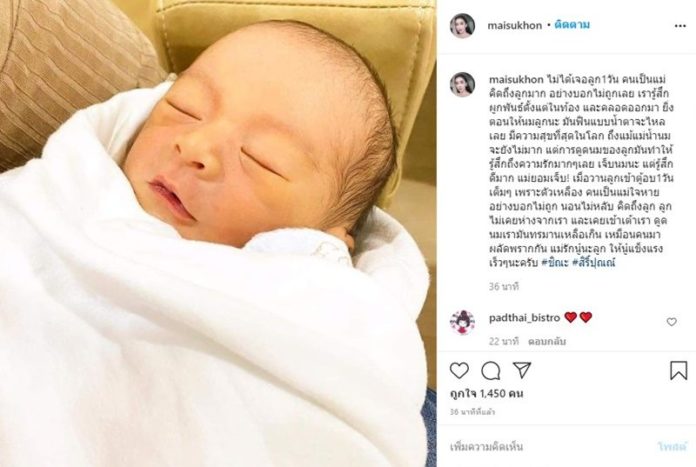Open the three-dot more options menu

click(680, 26)
